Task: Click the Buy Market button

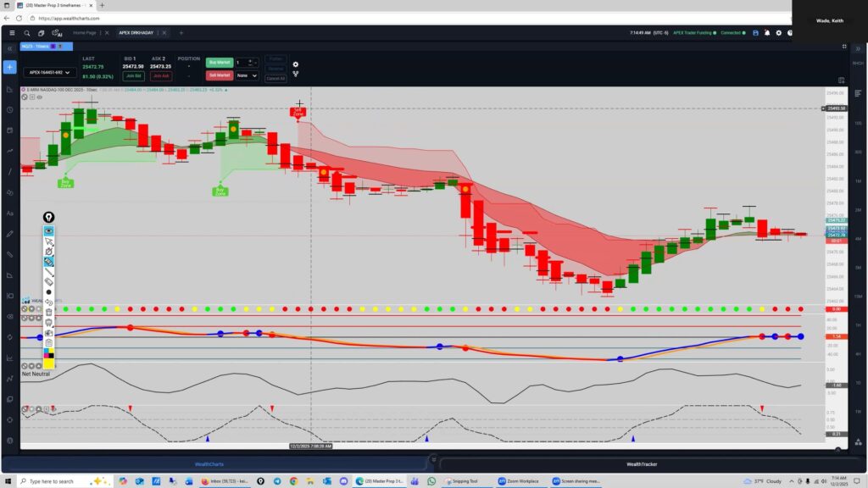Action: tap(219, 62)
